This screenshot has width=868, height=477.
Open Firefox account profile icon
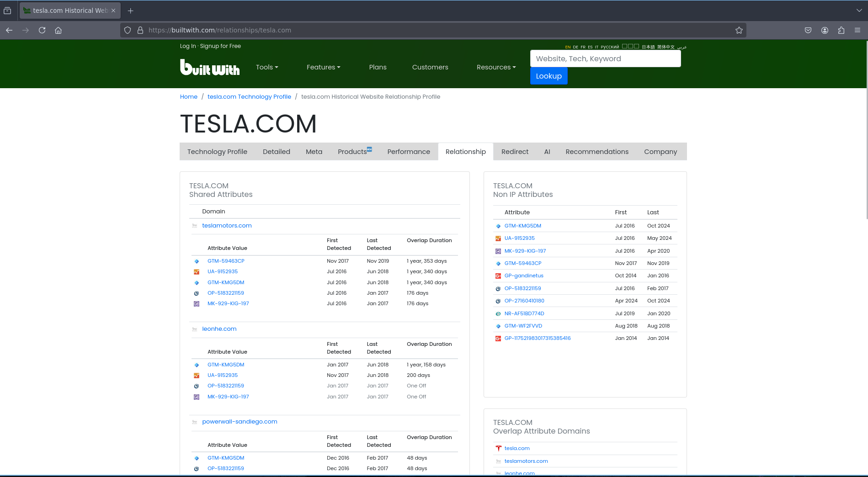825,30
